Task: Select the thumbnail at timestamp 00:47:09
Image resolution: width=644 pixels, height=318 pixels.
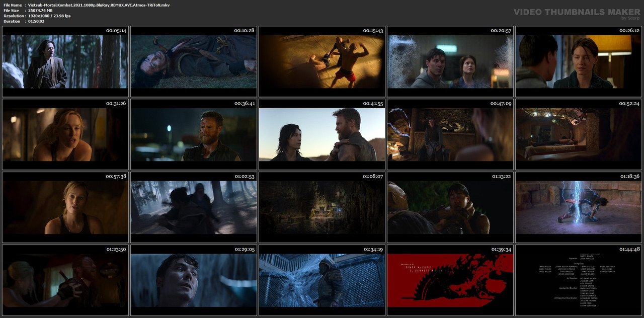Action: tap(450, 134)
